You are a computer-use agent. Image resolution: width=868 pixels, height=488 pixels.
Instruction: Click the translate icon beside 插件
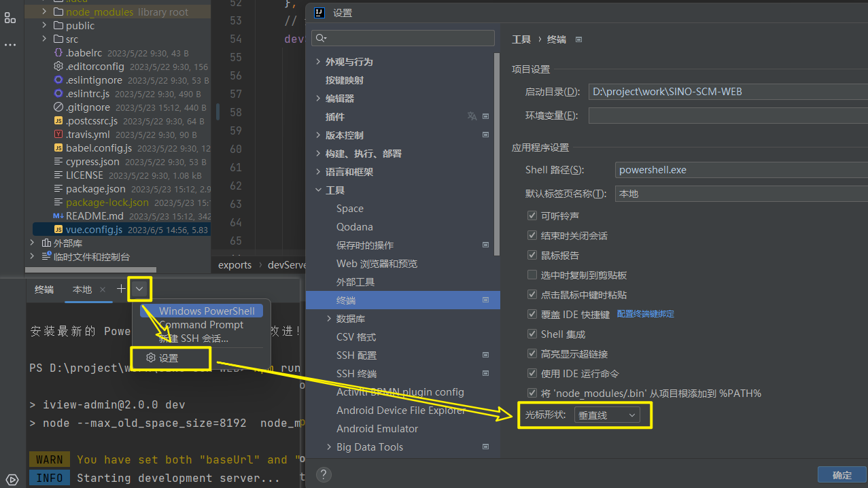coord(472,117)
